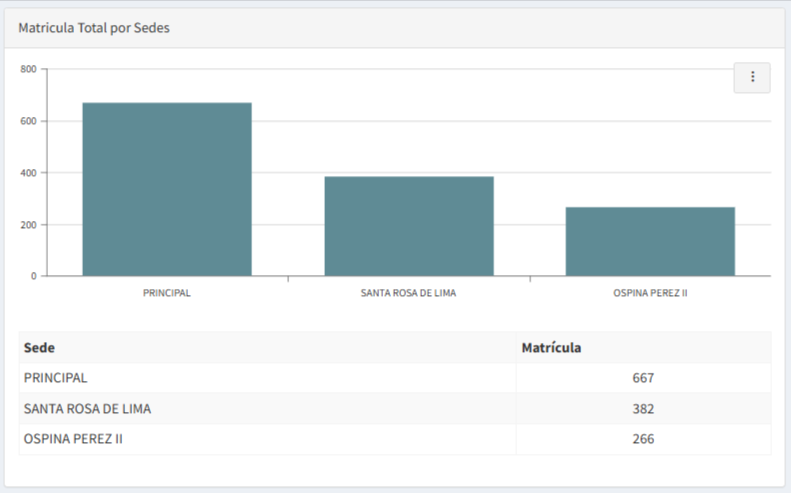Click the Sede column header
This screenshot has height=493, width=791.
39,348
